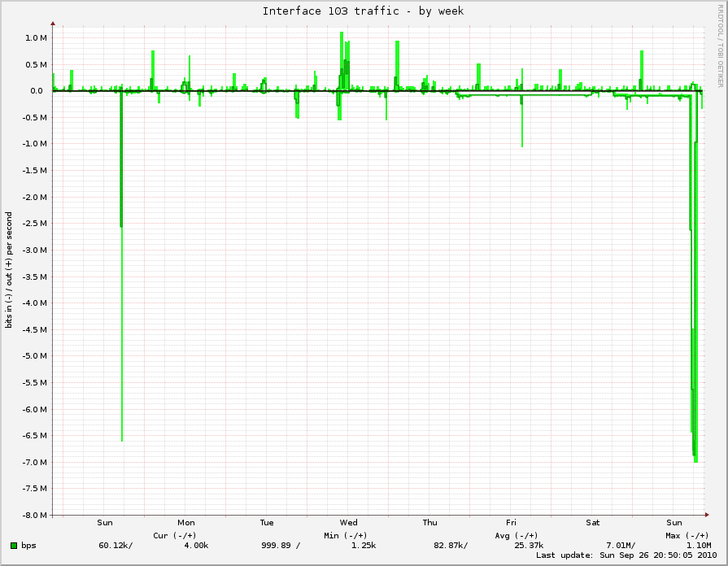
Task: Click the 'Tue' x-axis day label
Action: pyautogui.click(x=267, y=523)
